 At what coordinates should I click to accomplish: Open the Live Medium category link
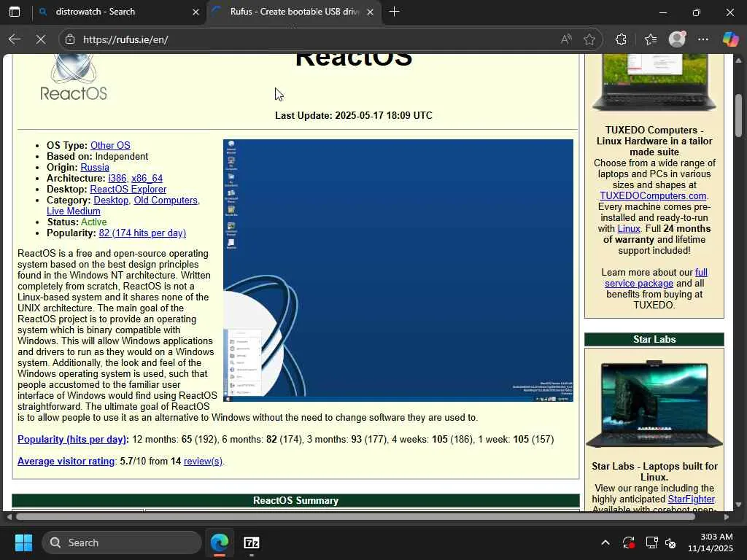click(74, 211)
